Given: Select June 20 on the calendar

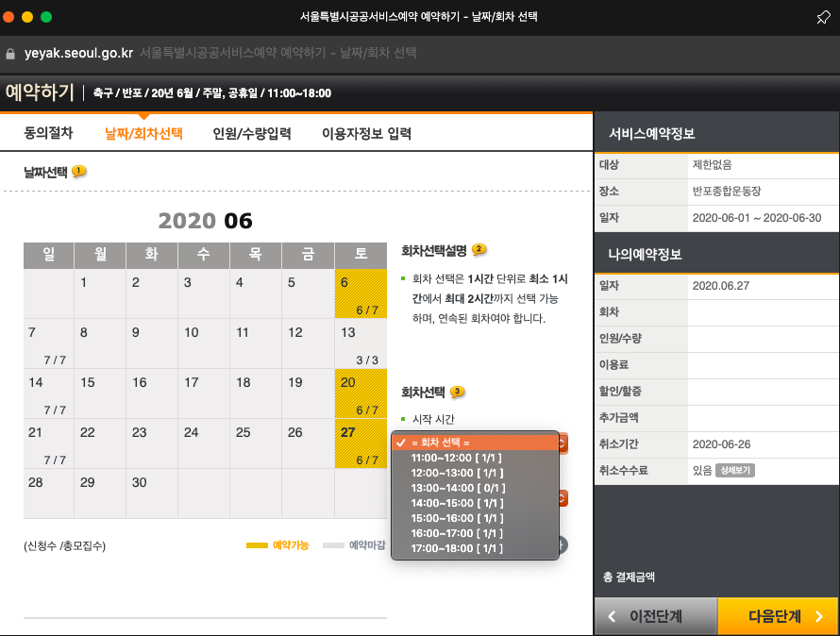Looking at the screenshot, I should pyautogui.click(x=361, y=393).
